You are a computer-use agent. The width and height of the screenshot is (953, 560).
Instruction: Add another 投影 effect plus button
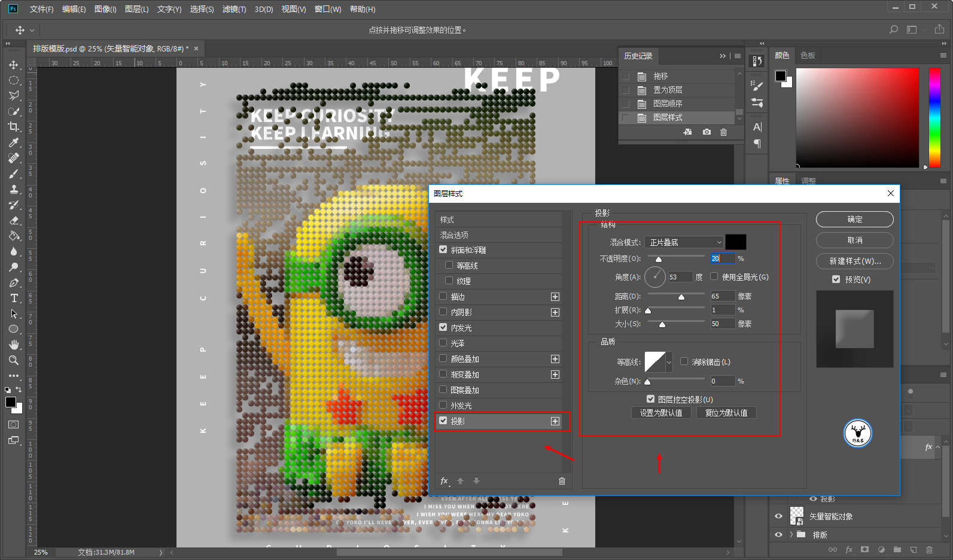click(555, 421)
